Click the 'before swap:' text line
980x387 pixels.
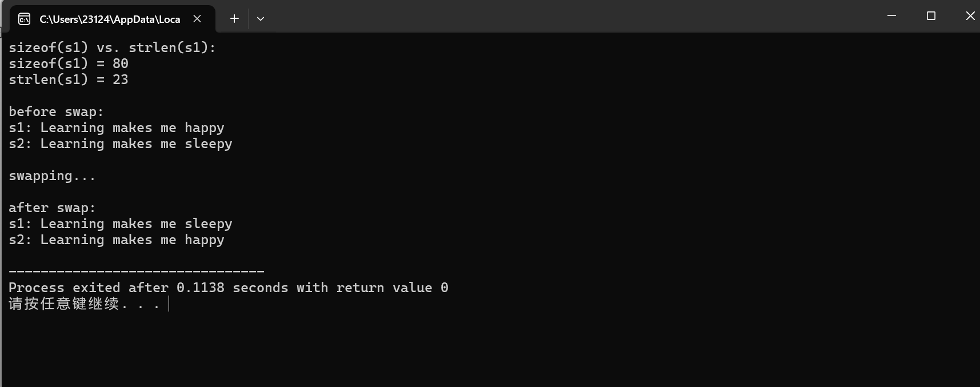point(56,111)
